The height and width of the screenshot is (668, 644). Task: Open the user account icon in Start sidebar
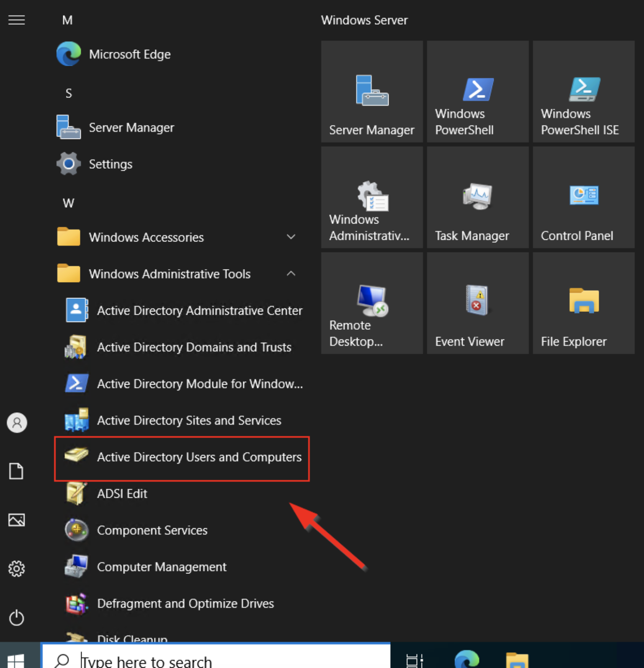pyautogui.click(x=17, y=423)
